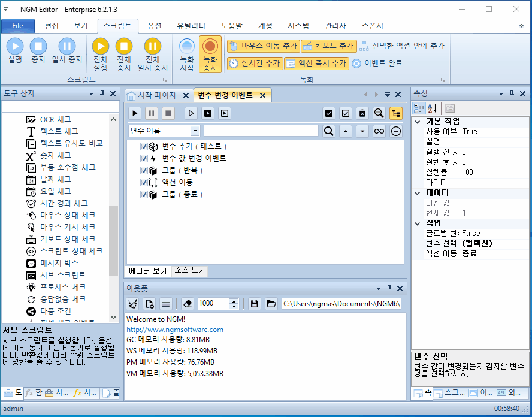Image resolution: width=532 pixels, height=417 pixels.
Task: Open the 도움말 ribbon tab
Action: point(232,26)
